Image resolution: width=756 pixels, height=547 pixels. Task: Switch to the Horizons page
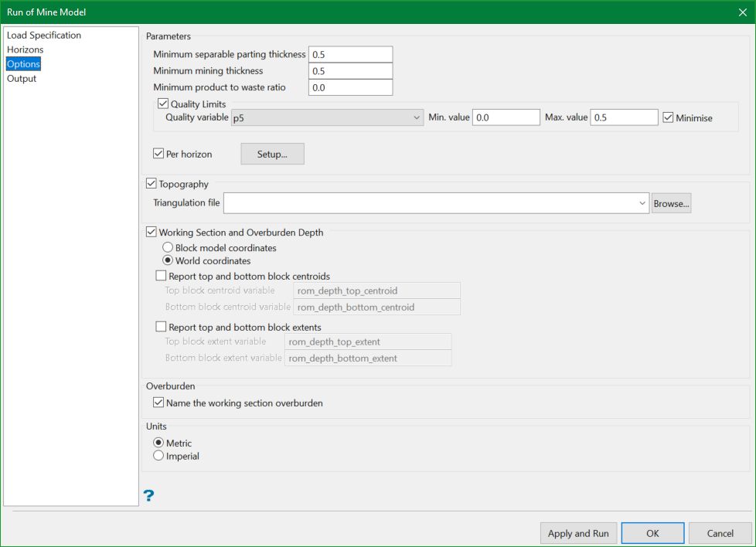click(x=26, y=49)
